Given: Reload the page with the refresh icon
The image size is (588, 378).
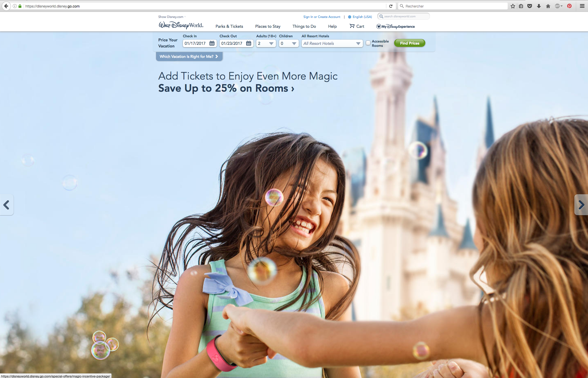Looking at the screenshot, I should tap(391, 6).
